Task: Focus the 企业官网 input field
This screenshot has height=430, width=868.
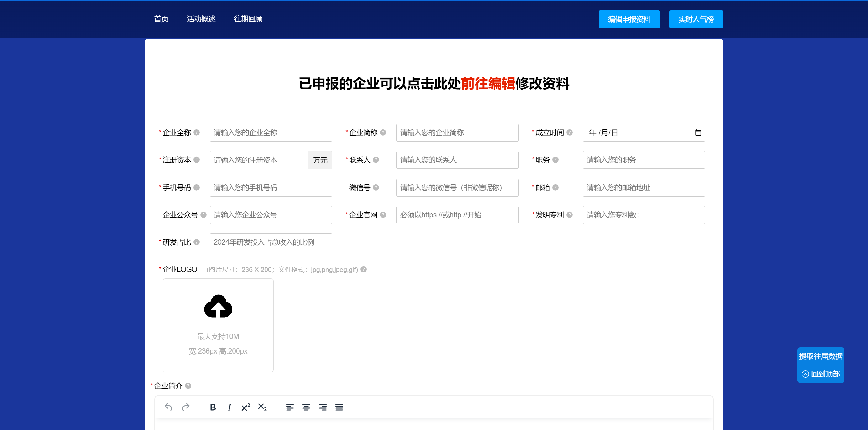Action: click(x=457, y=215)
